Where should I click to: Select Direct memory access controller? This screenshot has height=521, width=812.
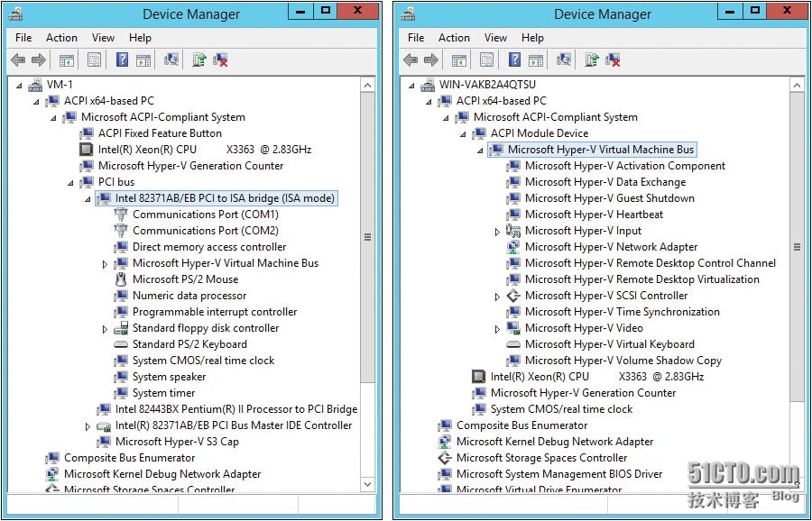(209, 247)
